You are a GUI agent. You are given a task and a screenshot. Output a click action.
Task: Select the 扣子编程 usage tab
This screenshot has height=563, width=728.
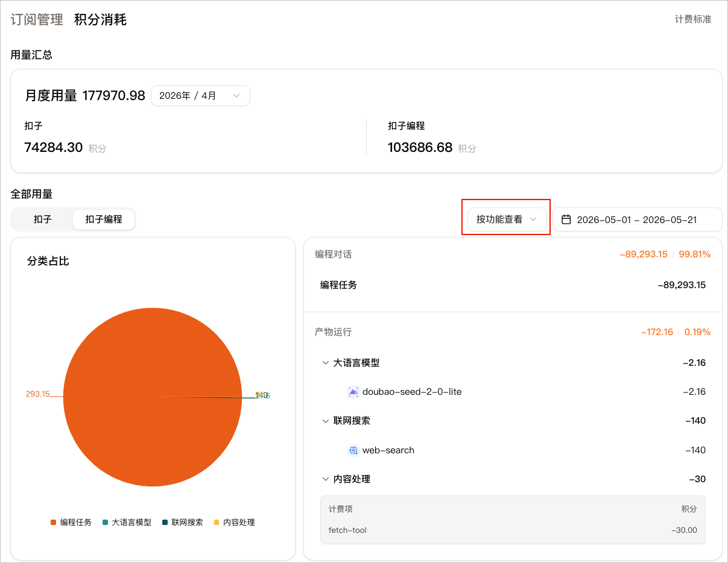pyautogui.click(x=104, y=219)
